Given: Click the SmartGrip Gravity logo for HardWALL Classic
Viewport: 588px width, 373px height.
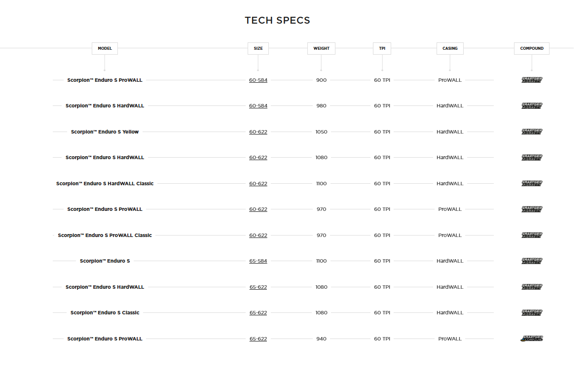Looking at the screenshot, I should pyautogui.click(x=532, y=183).
